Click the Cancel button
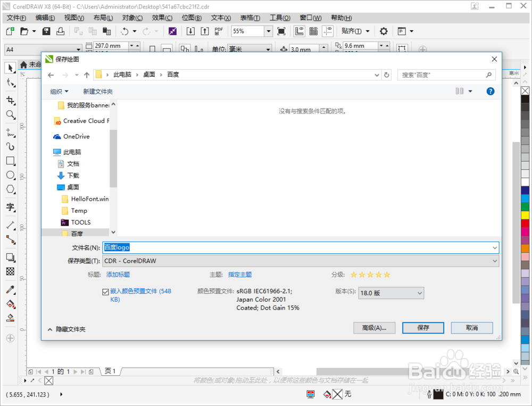Viewport: 532px width, 406px height. [x=472, y=328]
